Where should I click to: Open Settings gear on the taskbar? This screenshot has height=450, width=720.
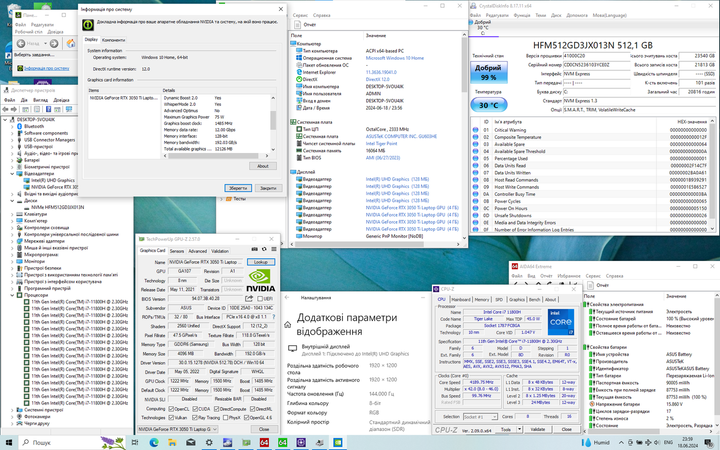(x=209, y=443)
